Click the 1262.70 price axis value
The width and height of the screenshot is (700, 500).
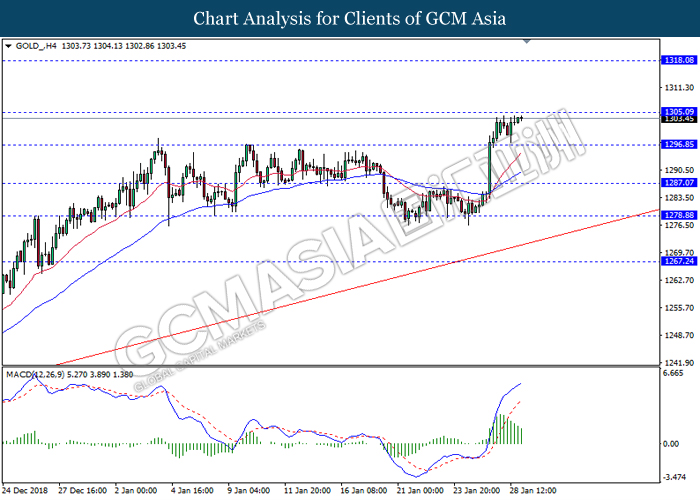(679, 280)
